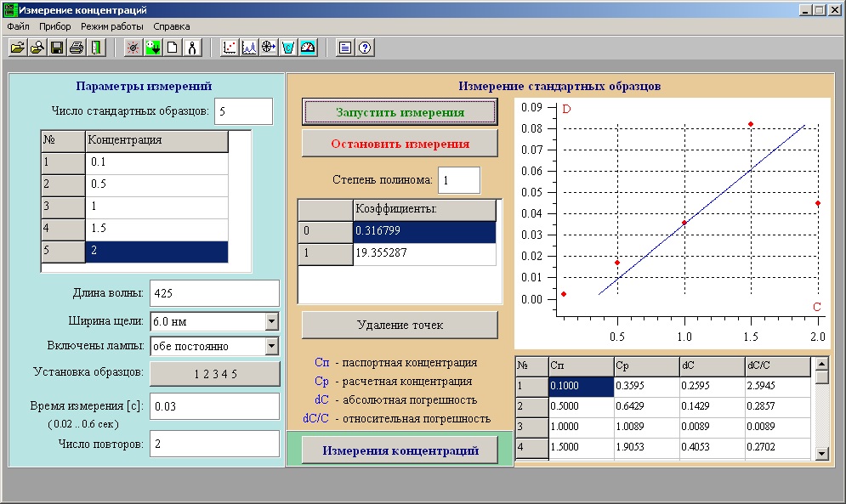Image resolution: width=846 pixels, height=504 pixels.
Task: Click results cell Сп 0.1000
Action: (581, 387)
